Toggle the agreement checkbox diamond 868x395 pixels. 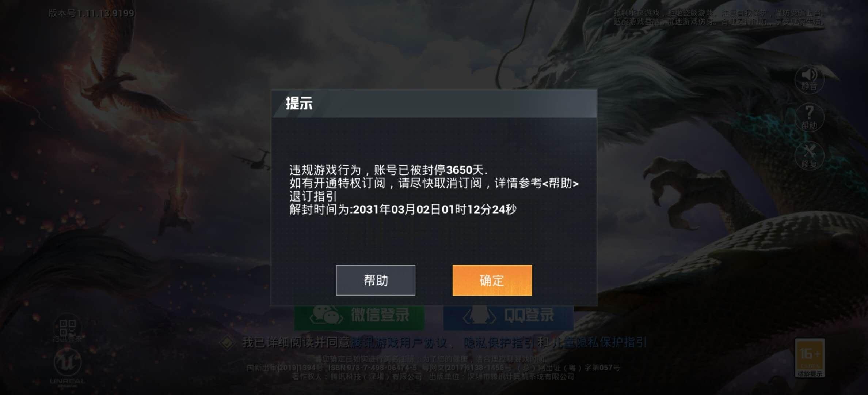(227, 343)
